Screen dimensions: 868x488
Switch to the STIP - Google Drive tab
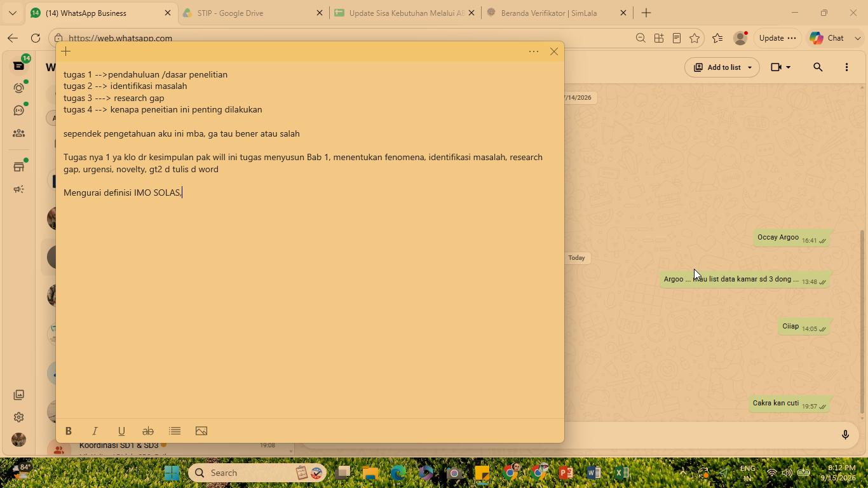point(252,13)
